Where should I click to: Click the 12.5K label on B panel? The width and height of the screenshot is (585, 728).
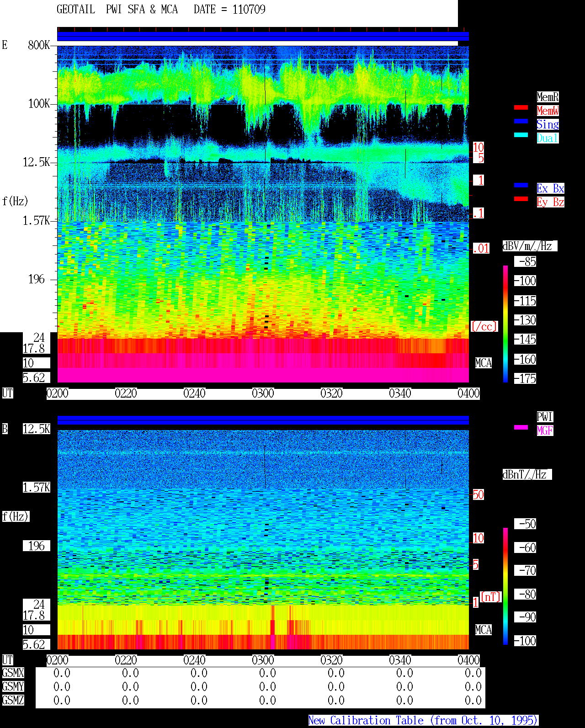[37, 429]
